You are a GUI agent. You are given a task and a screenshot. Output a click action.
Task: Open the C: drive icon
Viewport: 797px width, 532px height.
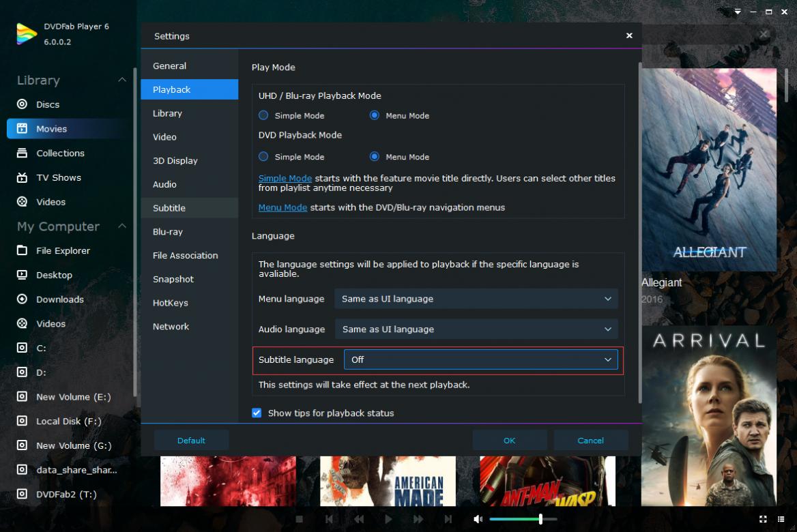[22, 348]
